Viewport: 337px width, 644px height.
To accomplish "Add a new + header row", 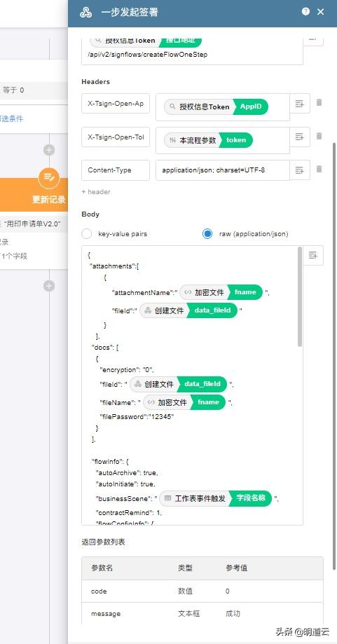I will pyautogui.click(x=96, y=192).
